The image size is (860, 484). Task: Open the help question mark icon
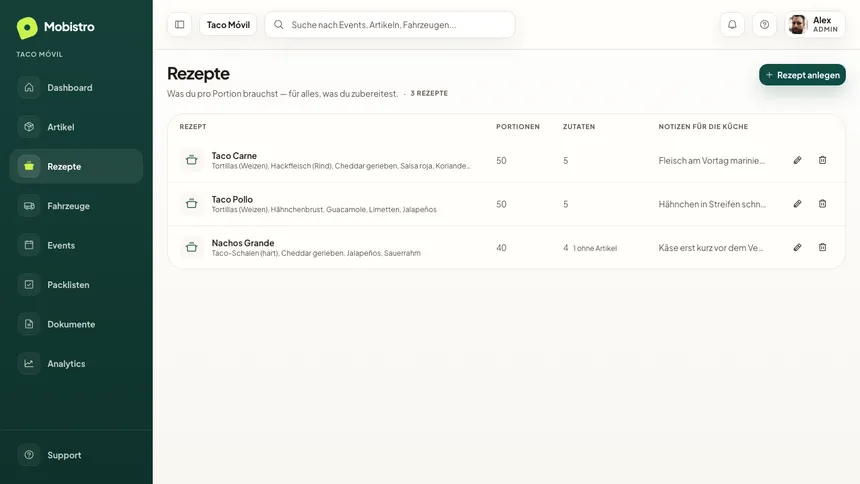pos(765,25)
